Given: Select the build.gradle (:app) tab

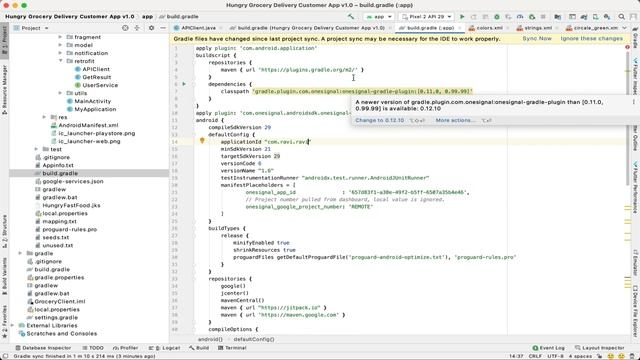Looking at the screenshot, I should point(430,28).
